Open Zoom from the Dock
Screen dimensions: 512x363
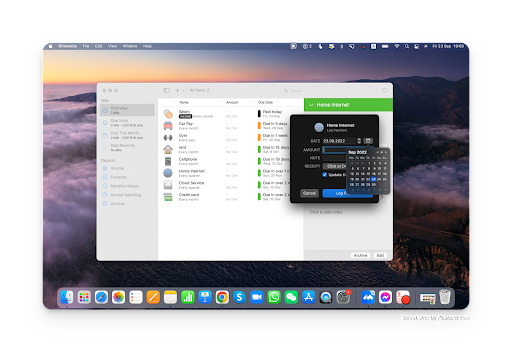(257, 297)
